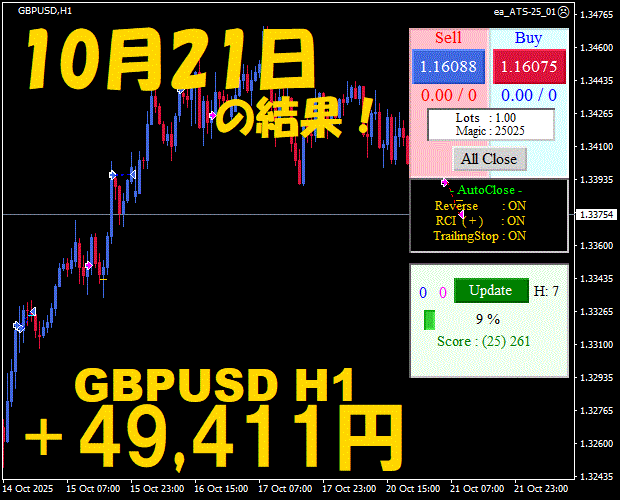Click the Sell price button 1.16088
The image size is (620, 500).
(x=448, y=66)
